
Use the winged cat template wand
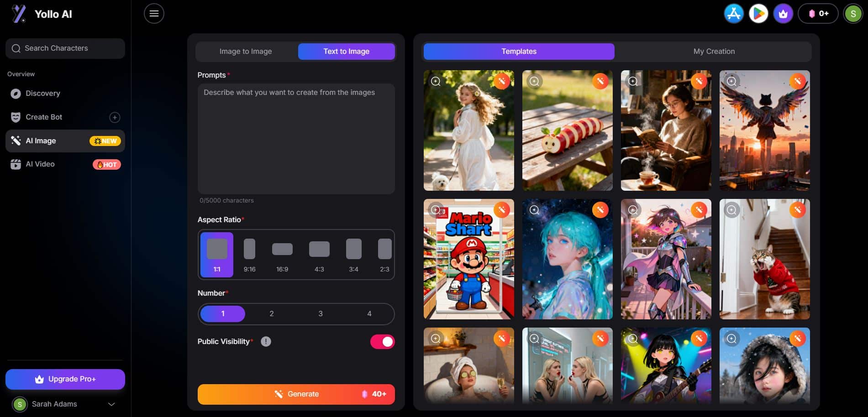pyautogui.click(x=798, y=81)
